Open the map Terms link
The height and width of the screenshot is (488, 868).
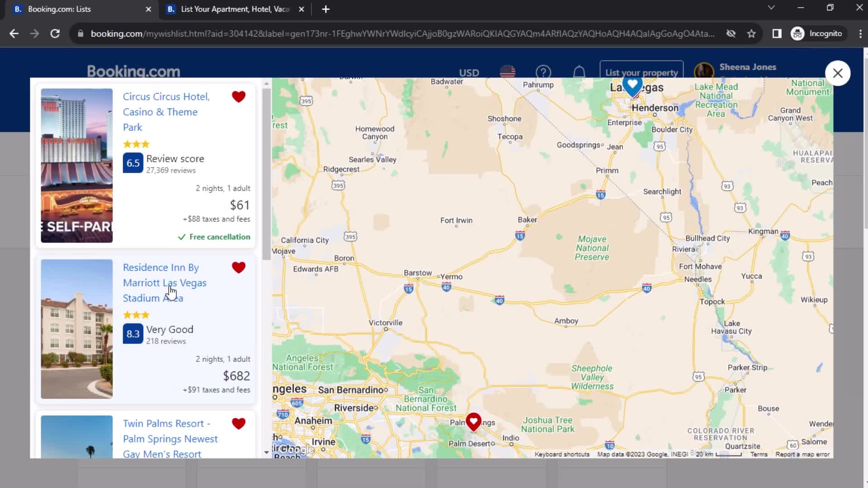point(759,455)
